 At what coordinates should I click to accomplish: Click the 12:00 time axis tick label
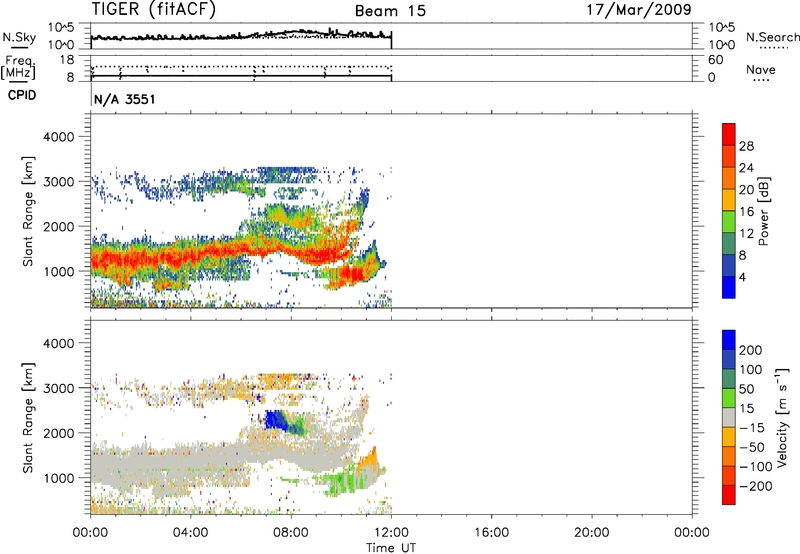tap(391, 533)
